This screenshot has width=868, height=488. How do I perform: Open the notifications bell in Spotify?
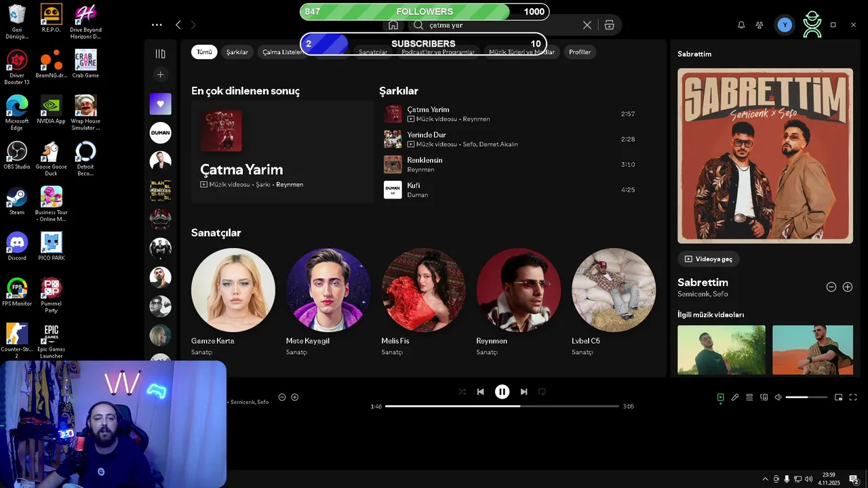(x=741, y=25)
